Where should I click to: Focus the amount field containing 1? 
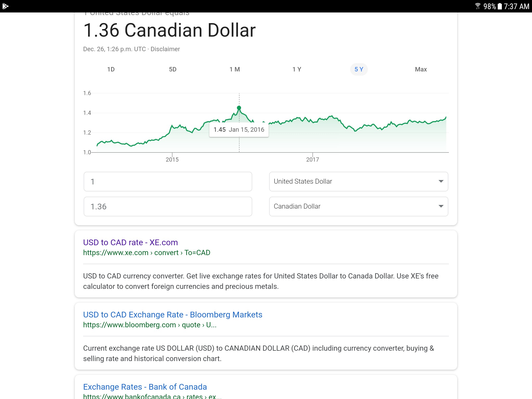click(168, 182)
